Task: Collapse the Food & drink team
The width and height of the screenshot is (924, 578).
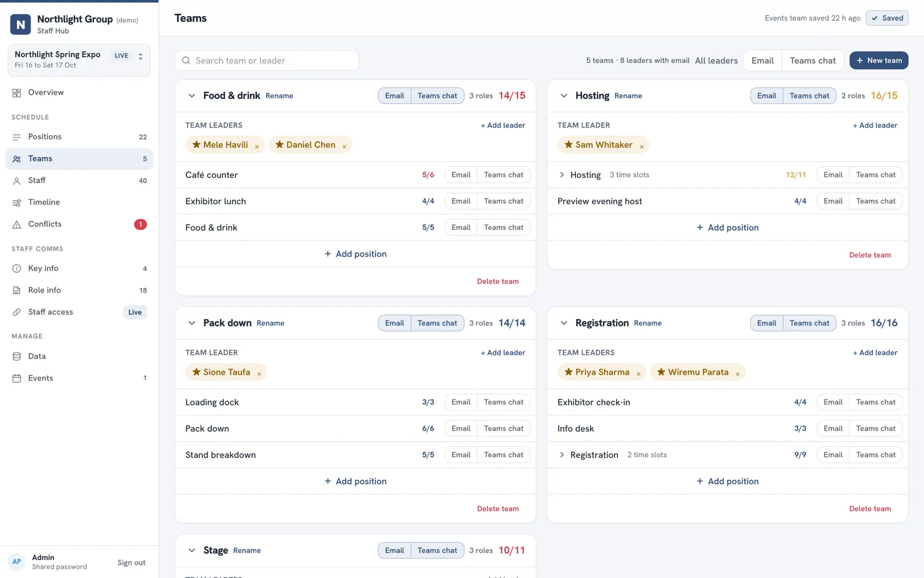Action: tap(192, 96)
